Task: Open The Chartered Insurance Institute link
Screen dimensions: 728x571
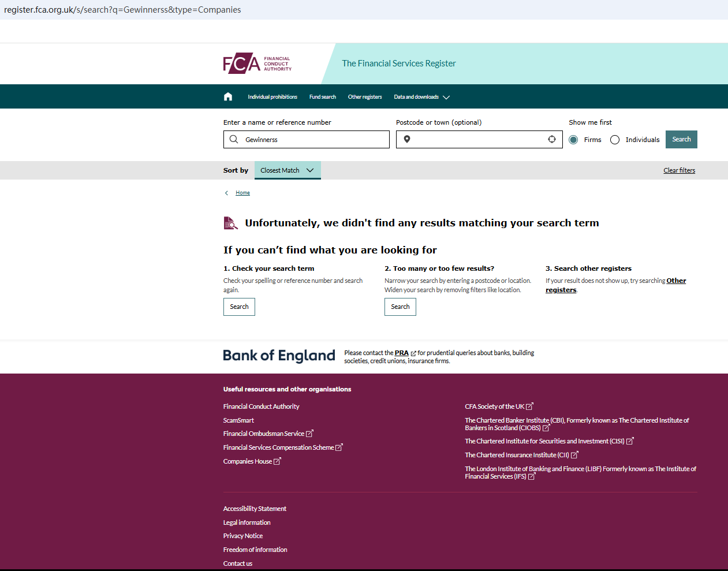Action: (517, 455)
